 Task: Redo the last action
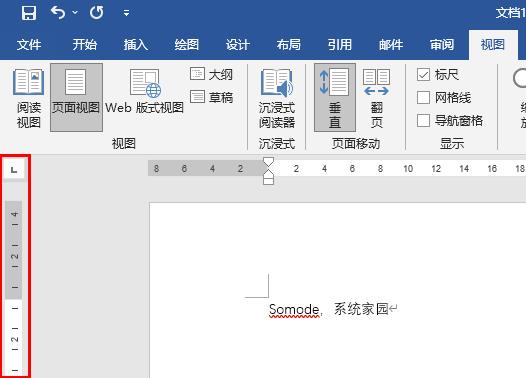[x=97, y=13]
